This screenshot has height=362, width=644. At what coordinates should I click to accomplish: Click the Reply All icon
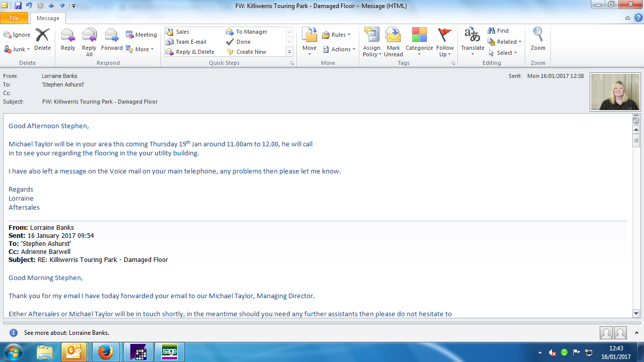89,40
